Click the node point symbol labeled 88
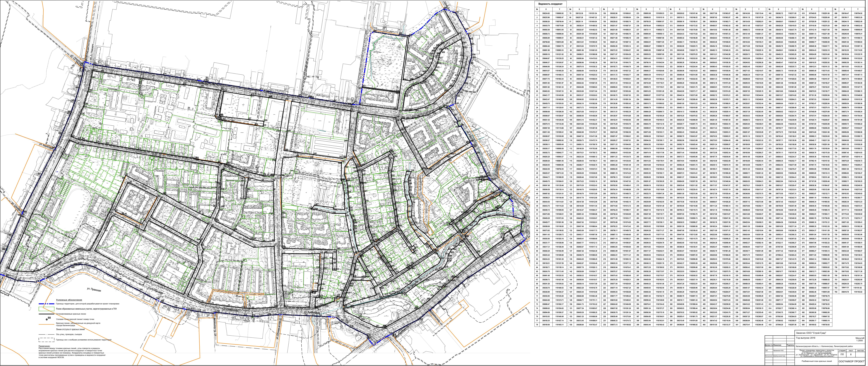Image resolution: width=868 pixels, height=366 pixels. 47,320
